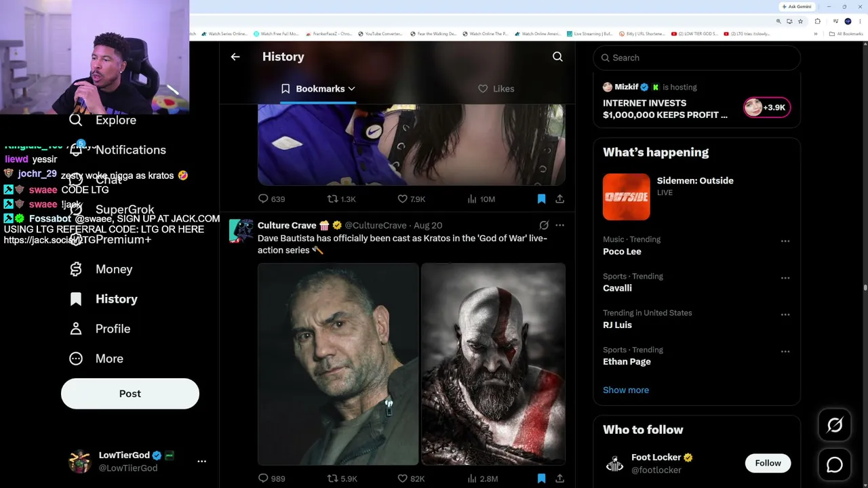This screenshot has height=488, width=868.
Task: Open search within History page
Action: (x=557, y=57)
